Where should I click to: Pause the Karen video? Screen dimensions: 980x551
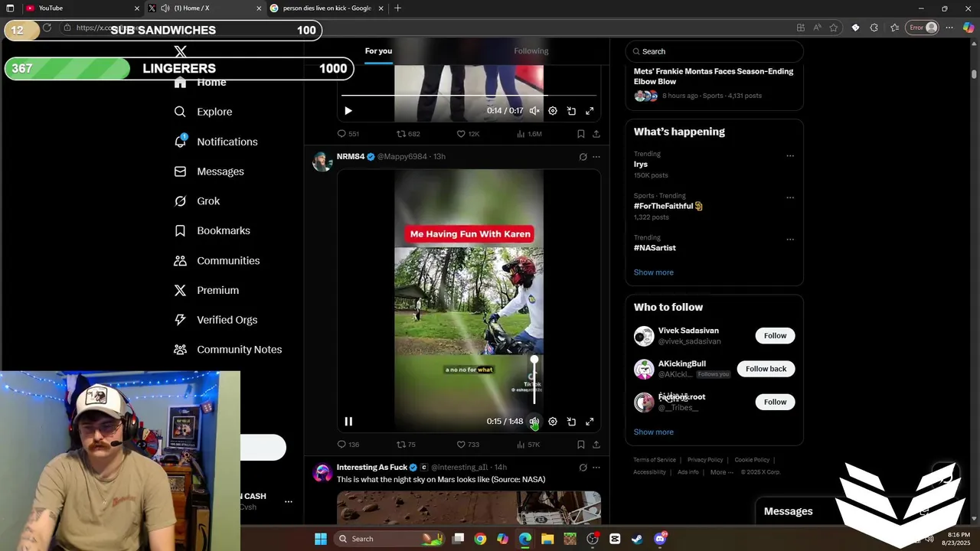pos(348,422)
